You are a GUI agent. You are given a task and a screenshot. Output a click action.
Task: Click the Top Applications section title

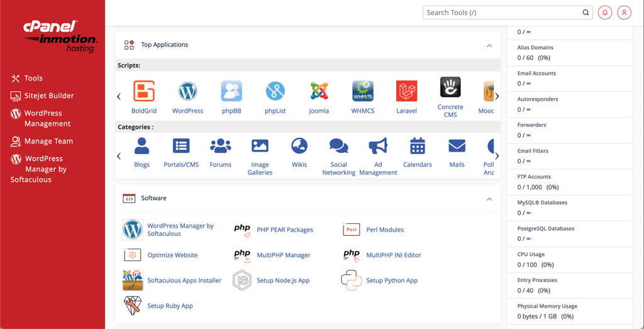tap(165, 45)
